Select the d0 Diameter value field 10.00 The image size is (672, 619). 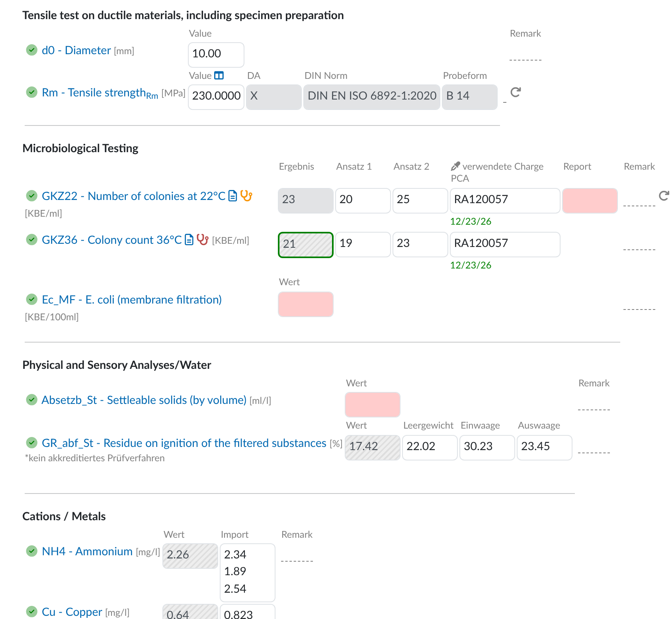(216, 55)
